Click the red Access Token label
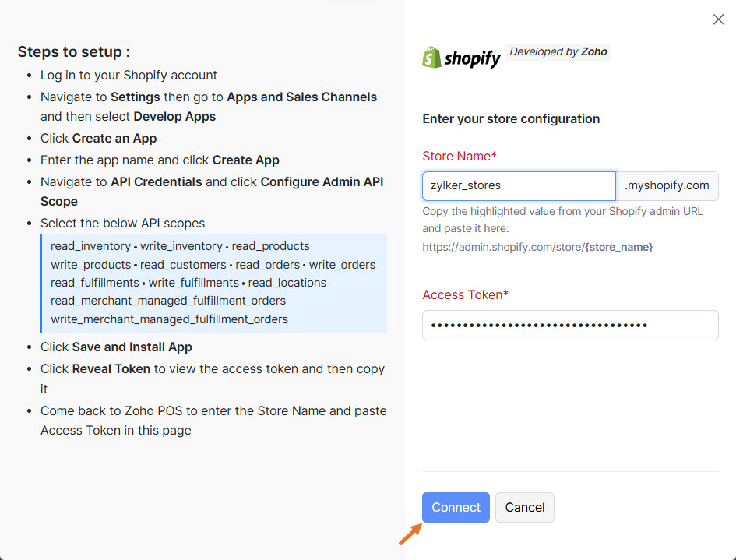The height and width of the screenshot is (560, 736). [x=465, y=294]
